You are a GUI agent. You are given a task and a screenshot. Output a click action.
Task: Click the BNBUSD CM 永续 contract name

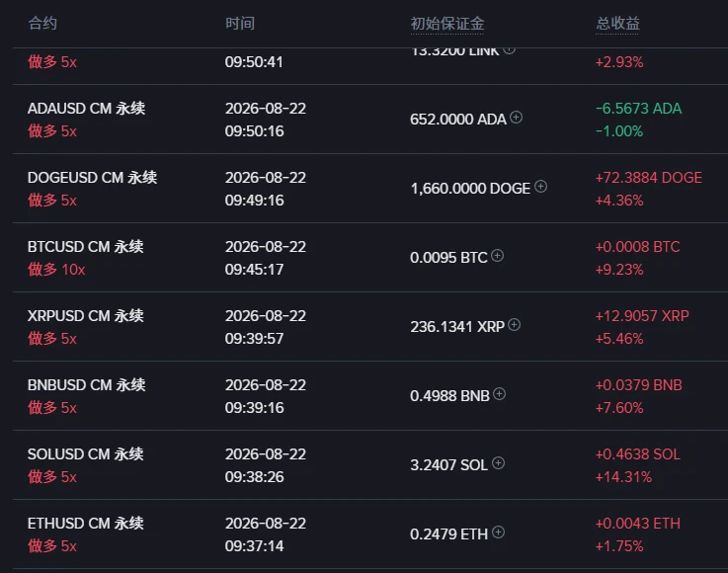click(x=86, y=385)
